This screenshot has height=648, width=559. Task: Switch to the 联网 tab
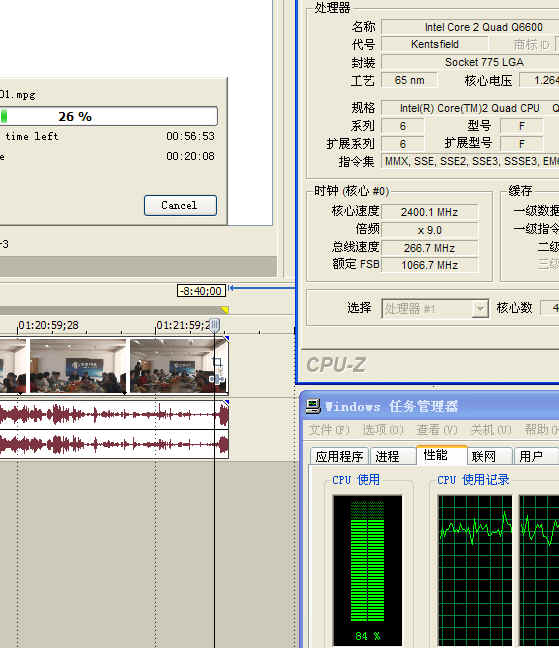(490, 456)
